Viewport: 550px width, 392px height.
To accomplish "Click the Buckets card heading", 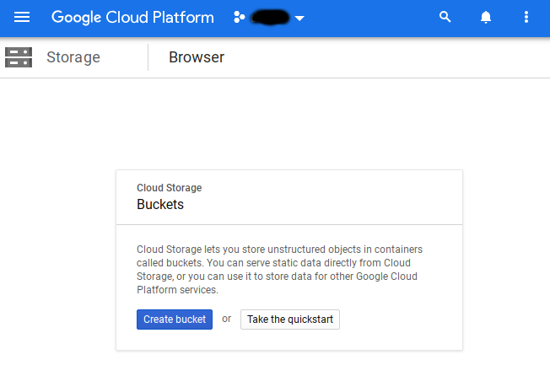I will coord(160,204).
